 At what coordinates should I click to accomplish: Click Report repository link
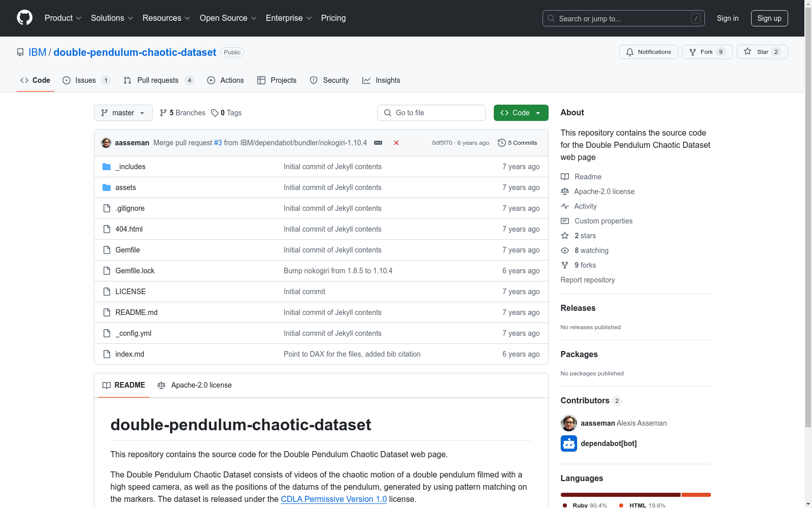coord(588,280)
